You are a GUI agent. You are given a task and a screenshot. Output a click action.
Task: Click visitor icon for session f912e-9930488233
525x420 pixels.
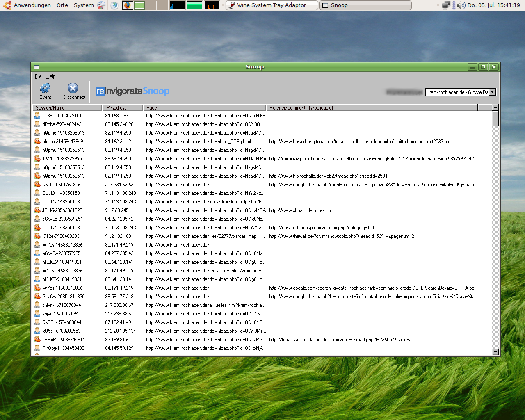coord(37,236)
